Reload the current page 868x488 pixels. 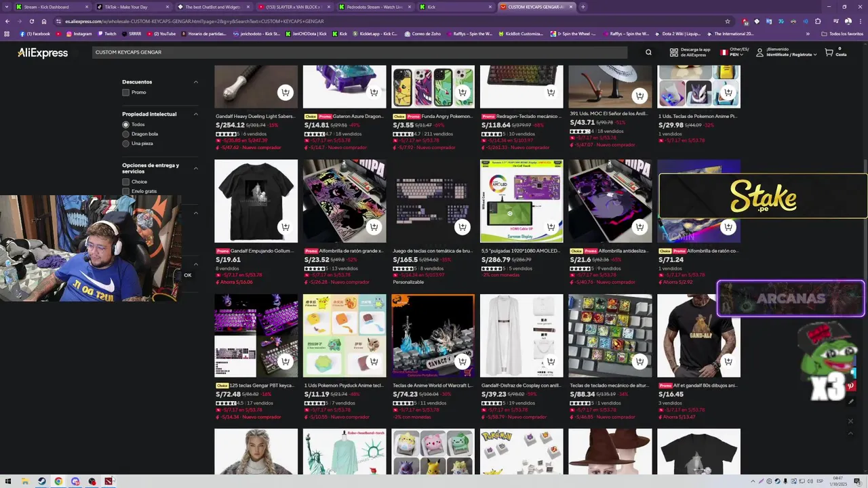(31, 21)
